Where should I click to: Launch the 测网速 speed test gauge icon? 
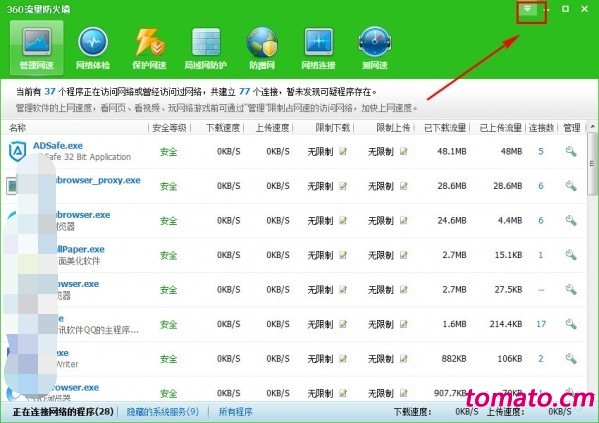[x=375, y=48]
